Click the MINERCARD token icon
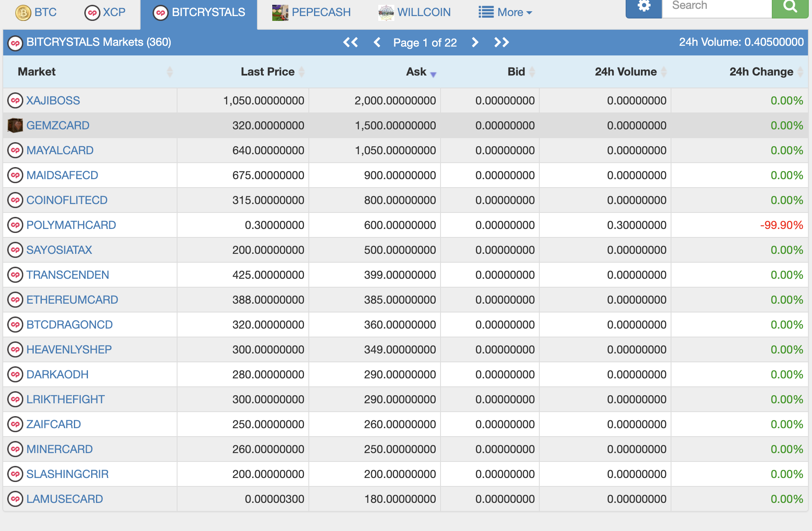Screen dimensions: 812x531 tap(15, 449)
